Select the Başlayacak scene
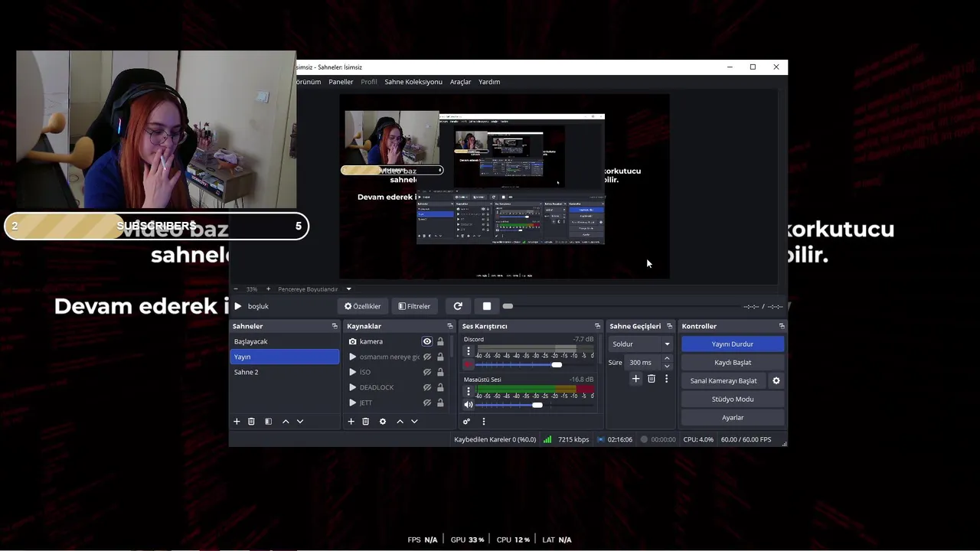980x551 pixels. (x=284, y=341)
